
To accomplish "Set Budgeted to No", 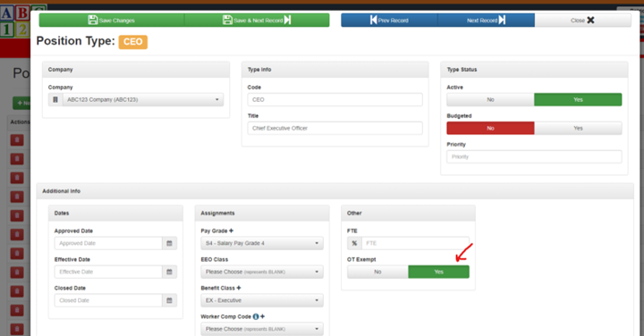I will click(490, 129).
